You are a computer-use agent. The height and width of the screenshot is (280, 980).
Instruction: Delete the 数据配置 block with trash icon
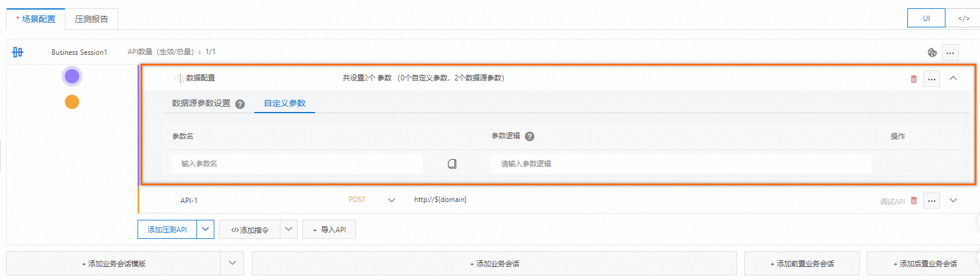(x=914, y=79)
